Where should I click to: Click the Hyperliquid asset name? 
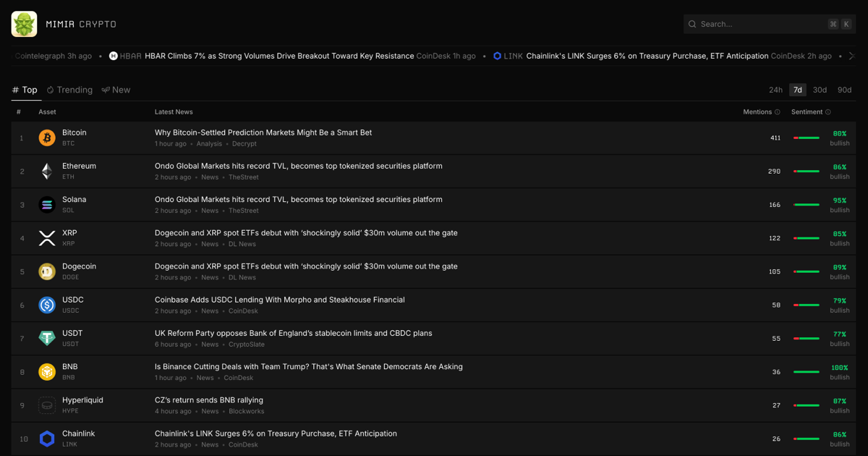pos(82,400)
